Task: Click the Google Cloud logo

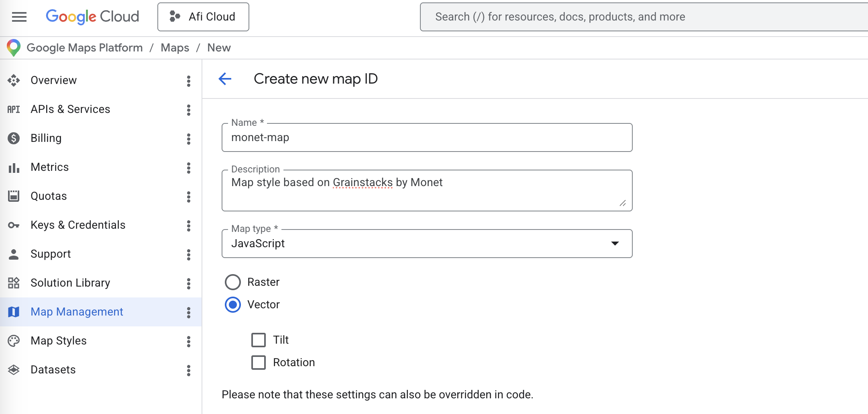Action: point(92,17)
